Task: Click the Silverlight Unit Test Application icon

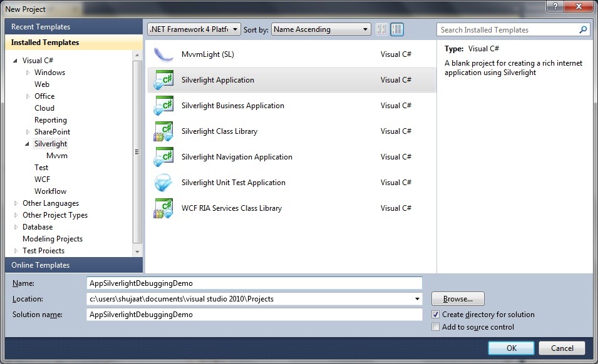Action: coord(163,183)
